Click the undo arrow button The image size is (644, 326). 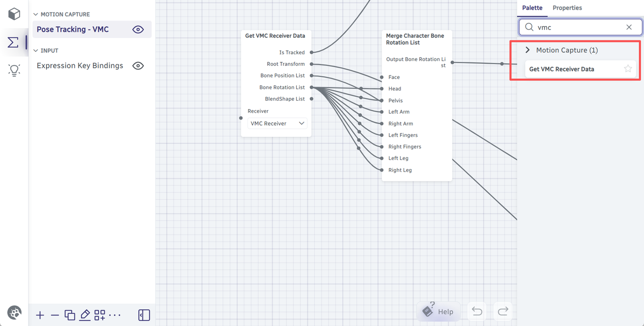click(x=477, y=311)
